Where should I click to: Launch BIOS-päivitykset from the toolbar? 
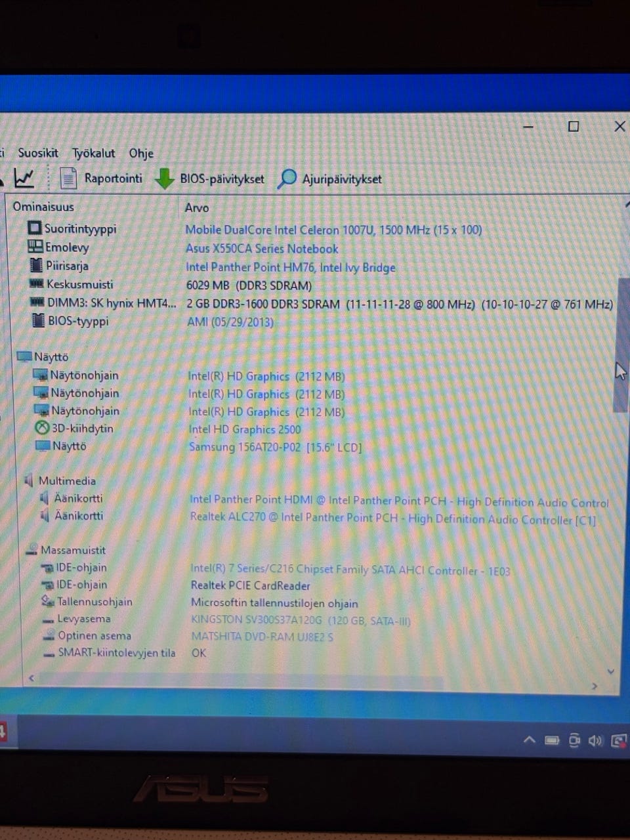209,178
